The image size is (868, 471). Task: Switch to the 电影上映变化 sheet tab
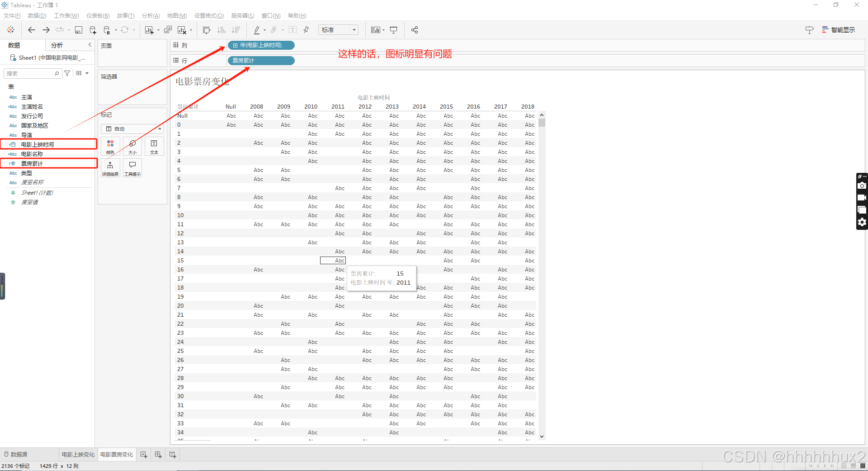(78, 455)
